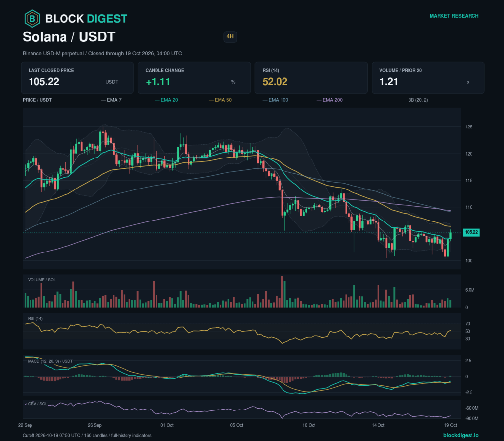Select the EMA 50 legend entry

220,100
